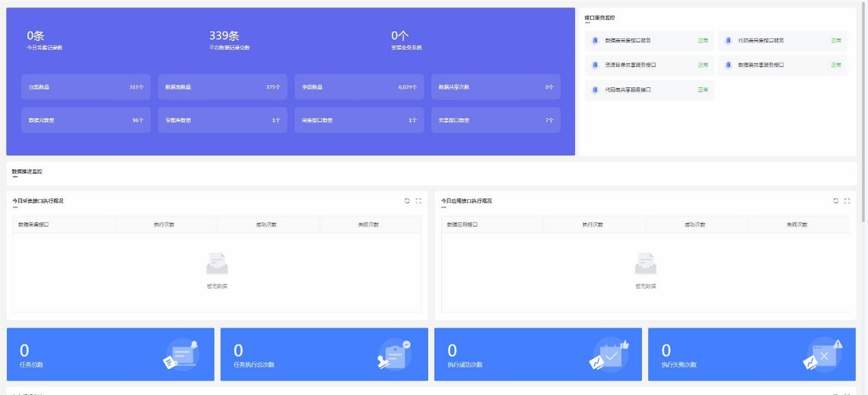
Task: Select the 共享接口数量 tile
Action: [496, 120]
